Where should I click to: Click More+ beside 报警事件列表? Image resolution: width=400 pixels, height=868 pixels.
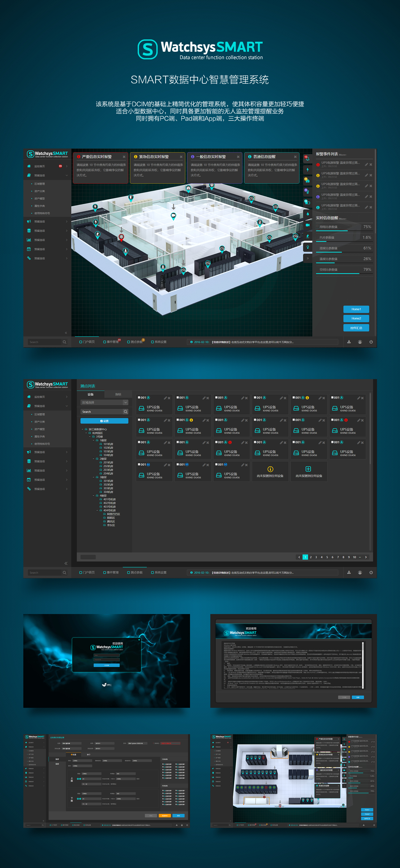coord(343,155)
